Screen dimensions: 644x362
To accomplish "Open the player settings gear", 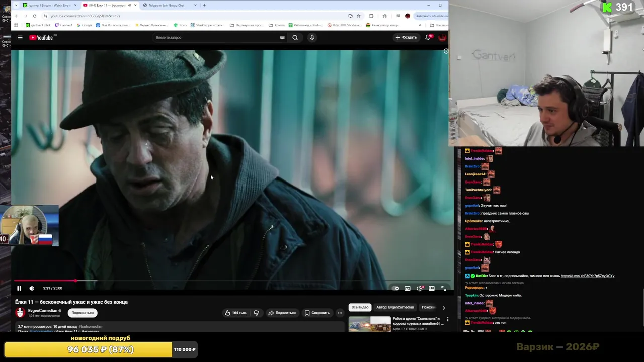I will [x=420, y=288].
